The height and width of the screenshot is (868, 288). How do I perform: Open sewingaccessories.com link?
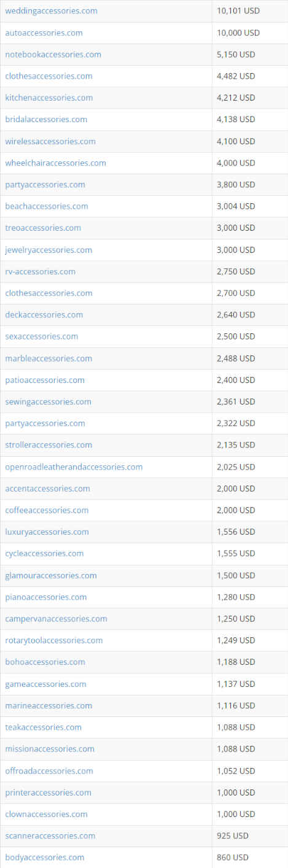click(48, 401)
